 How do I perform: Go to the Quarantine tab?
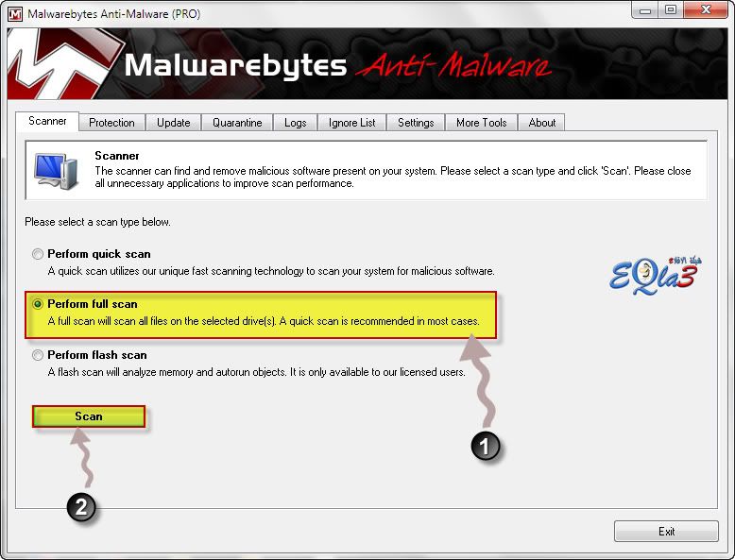point(237,123)
